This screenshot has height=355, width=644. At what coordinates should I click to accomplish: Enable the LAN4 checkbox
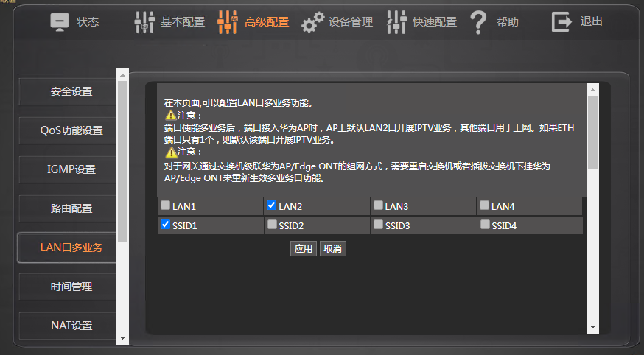(485, 205)
